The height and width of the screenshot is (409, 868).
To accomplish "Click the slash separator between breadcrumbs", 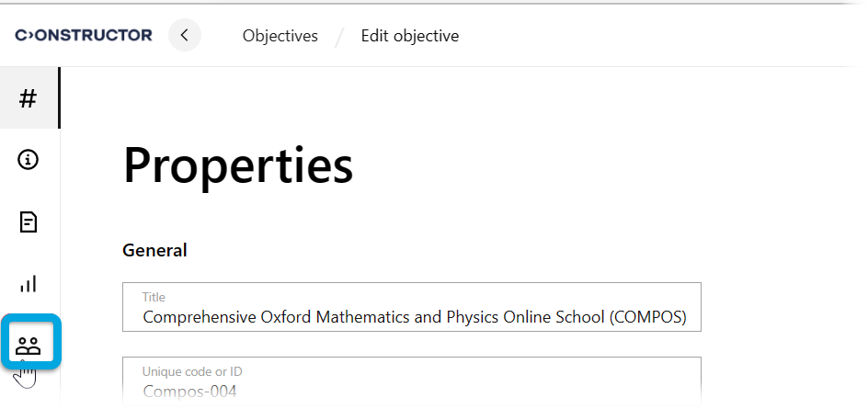I will [339, 37].
